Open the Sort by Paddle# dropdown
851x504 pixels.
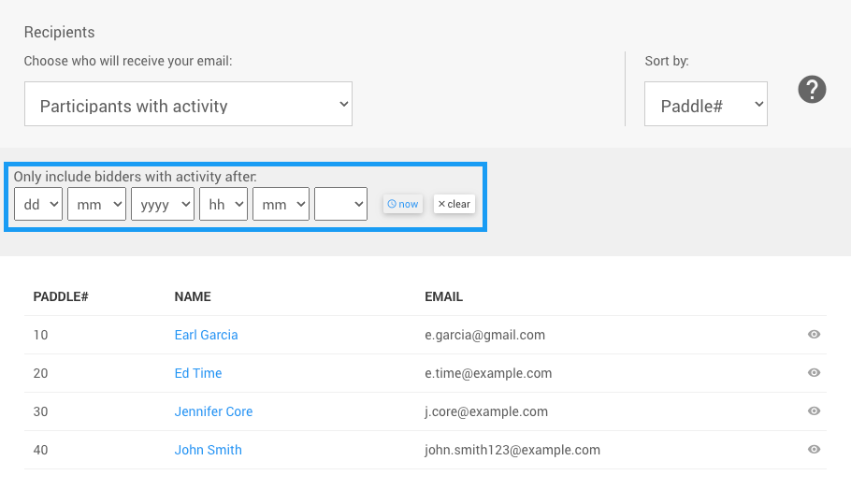[x=705, y=105]
